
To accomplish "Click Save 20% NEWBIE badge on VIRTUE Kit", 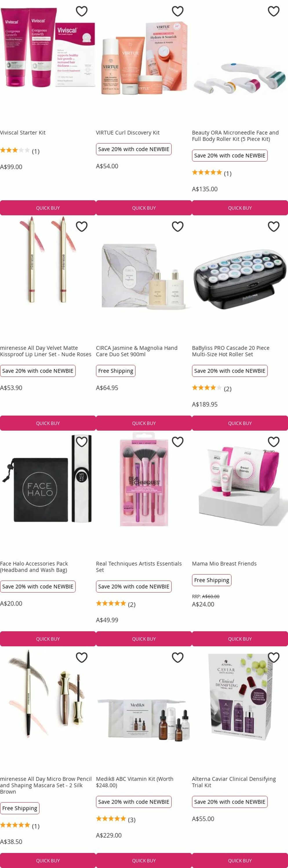I will point(134,149).
